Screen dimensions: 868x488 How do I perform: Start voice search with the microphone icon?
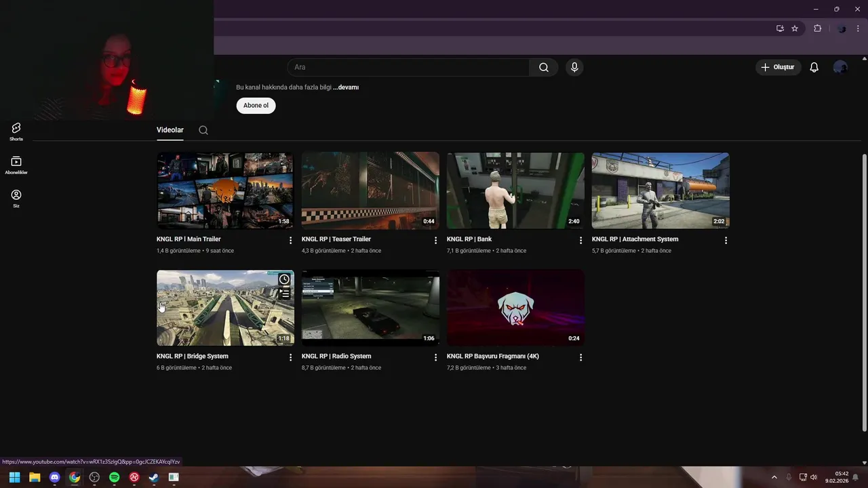(x=574, y=67)
